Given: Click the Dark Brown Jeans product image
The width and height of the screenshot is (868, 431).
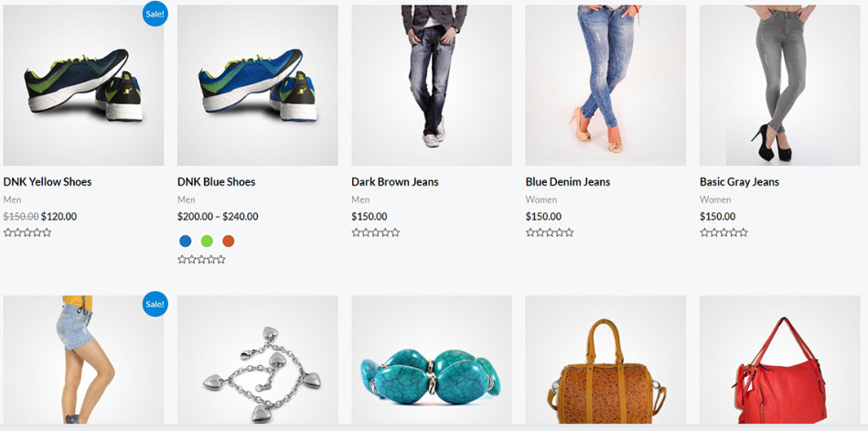Looking at the screenshot, I should click(431, 85).
